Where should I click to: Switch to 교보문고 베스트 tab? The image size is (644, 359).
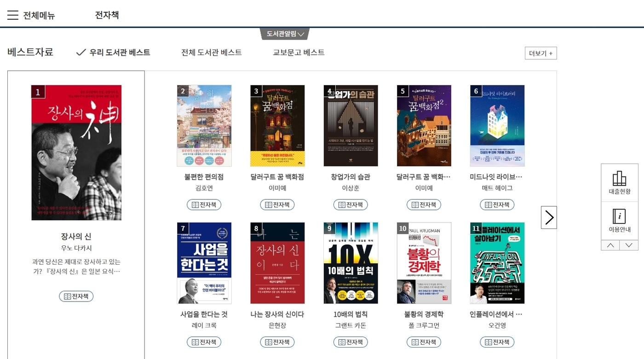[x=299, y=52]
